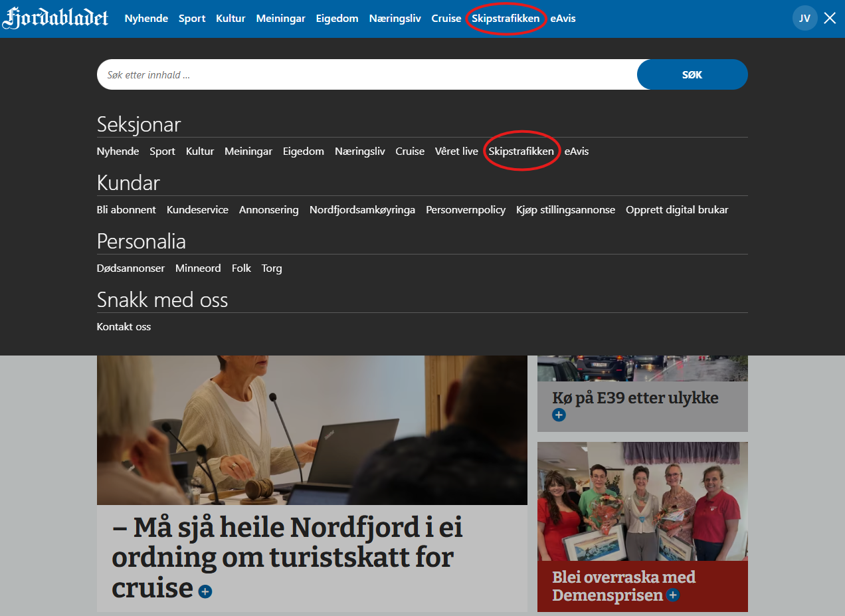Open Skipstrafikken in top navigation bar
Viewport: 845px width, 616px height.
(x=506, y=19)
